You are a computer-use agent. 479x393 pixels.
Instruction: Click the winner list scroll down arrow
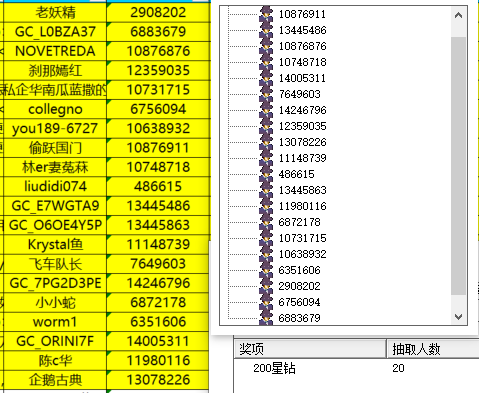[458, 317]
